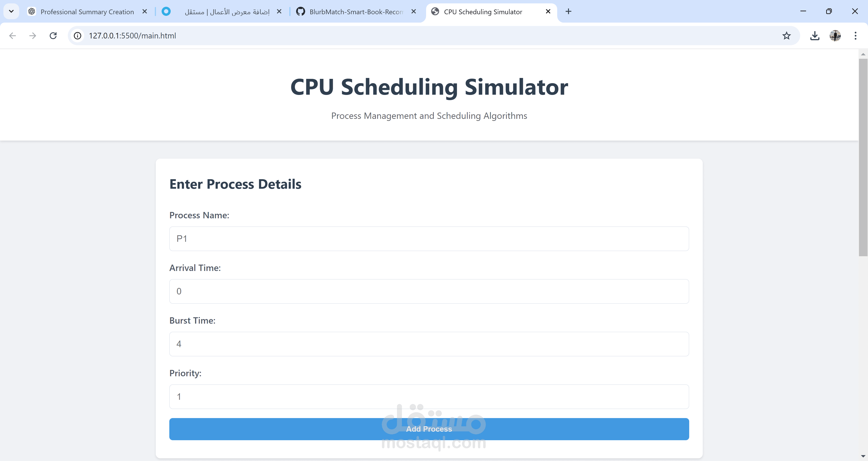Click the GitHub icon on BlurbMatch tab
The width and height of the screenshot is (868, 461).
coord(300,11)
